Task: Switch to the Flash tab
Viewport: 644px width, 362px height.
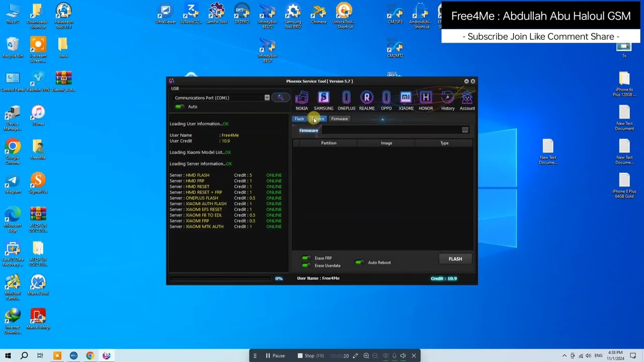Action: click(299, 119)
